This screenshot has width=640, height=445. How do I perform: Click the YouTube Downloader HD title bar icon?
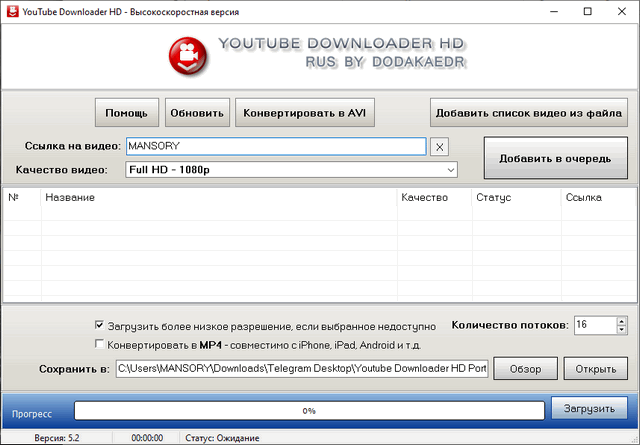pyautogui.click(x=12, y=11)
